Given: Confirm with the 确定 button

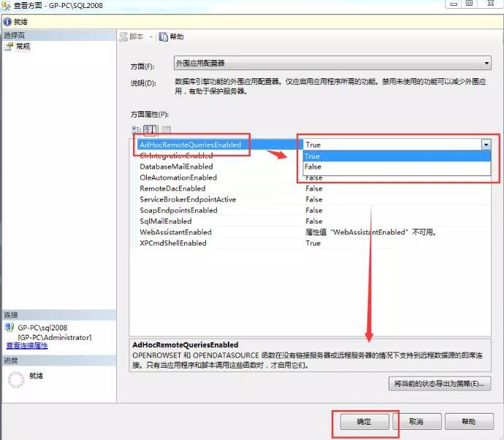Looking at the screenshot, I should click(x=364, y=421).
